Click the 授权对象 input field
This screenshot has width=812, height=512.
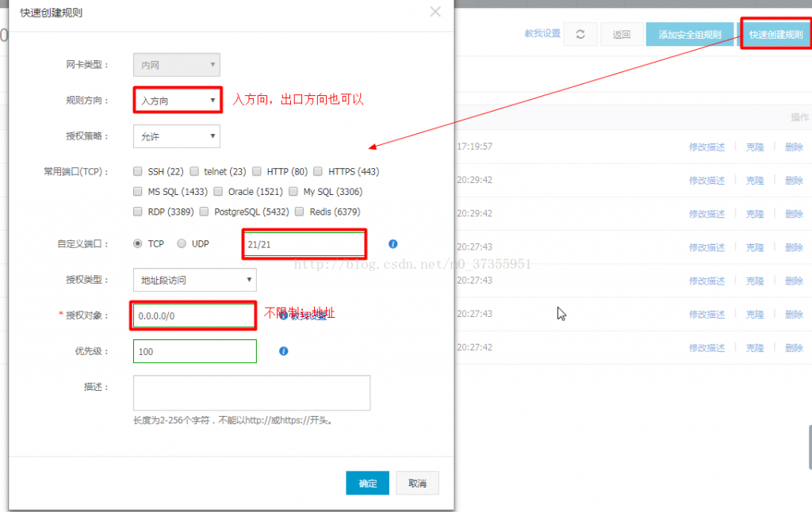tap(193, 315)
